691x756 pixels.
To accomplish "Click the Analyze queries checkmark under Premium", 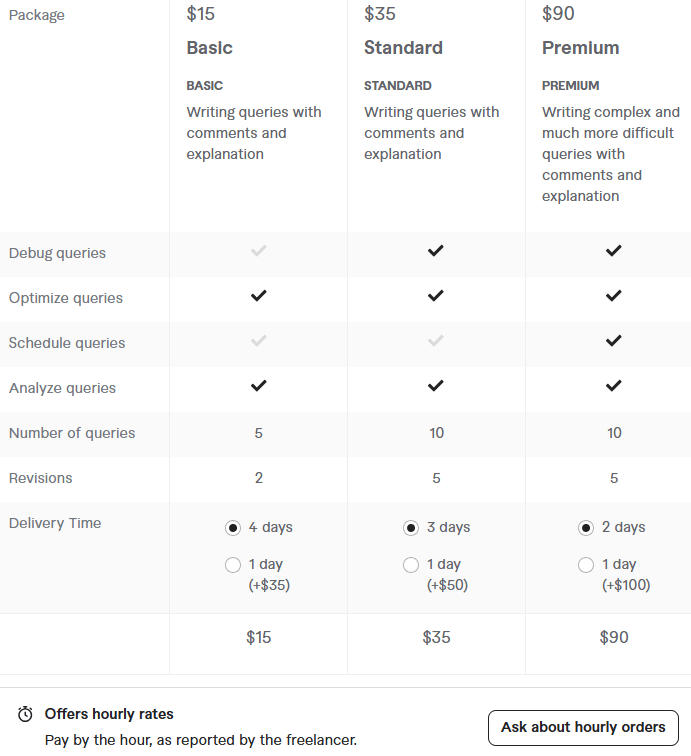I will (x=613, y=386).
